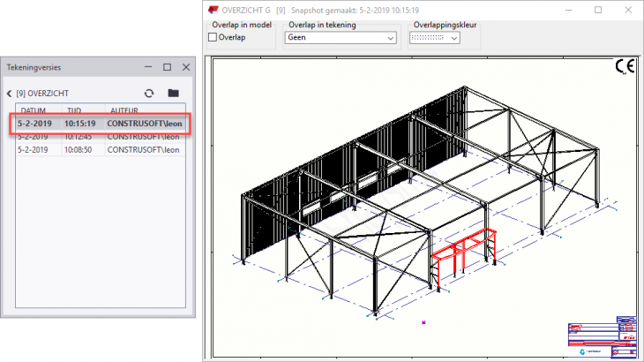Click the back arrow beside OVERZICHT

9,94
